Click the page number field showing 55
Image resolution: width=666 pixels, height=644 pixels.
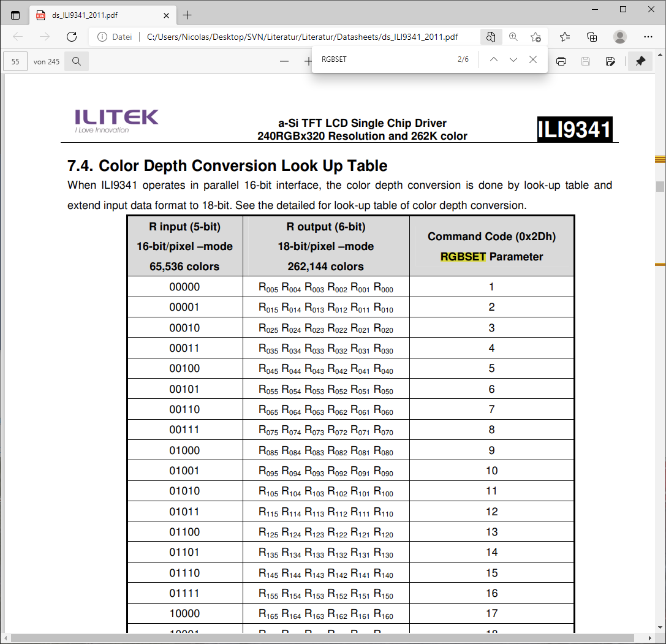click(x=15, y=62)
